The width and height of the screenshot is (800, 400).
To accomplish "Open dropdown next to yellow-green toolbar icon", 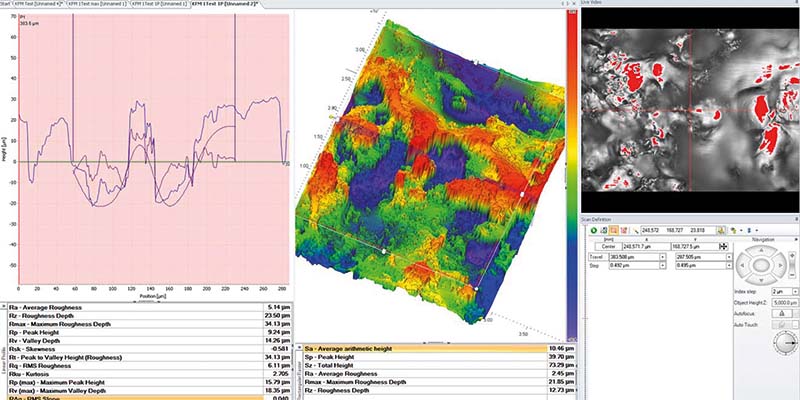I will [x=741, y=231].
